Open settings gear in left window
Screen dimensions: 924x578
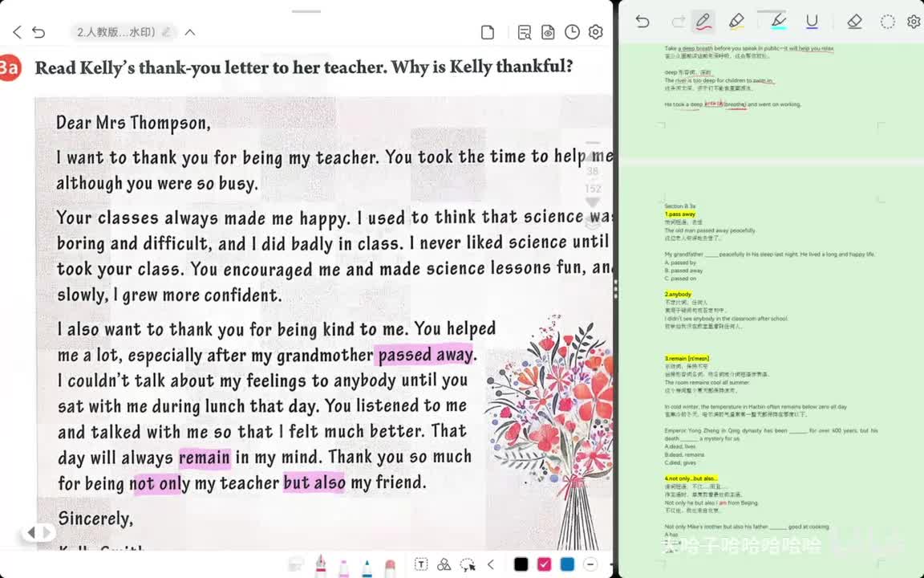tap(596, 32)
